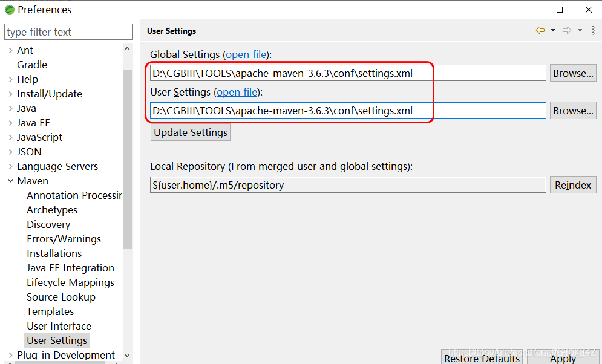Select Plug-in Development entry
Screen dimensions: 602x364
click(66, 355)
